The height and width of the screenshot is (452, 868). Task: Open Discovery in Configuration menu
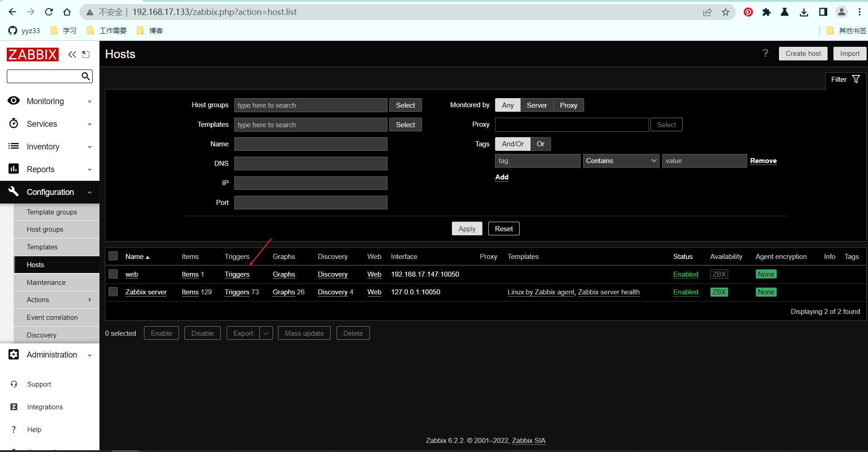click(41, 335)
